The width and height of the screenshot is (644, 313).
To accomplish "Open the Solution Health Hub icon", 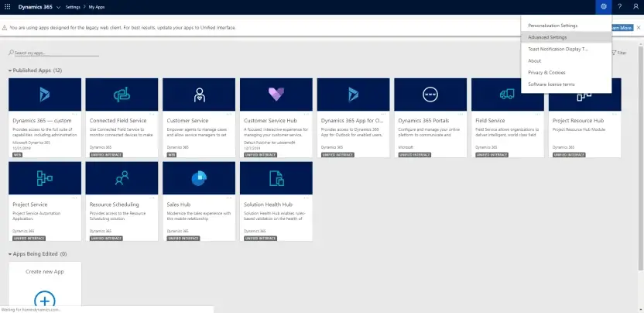I will 276,178.
